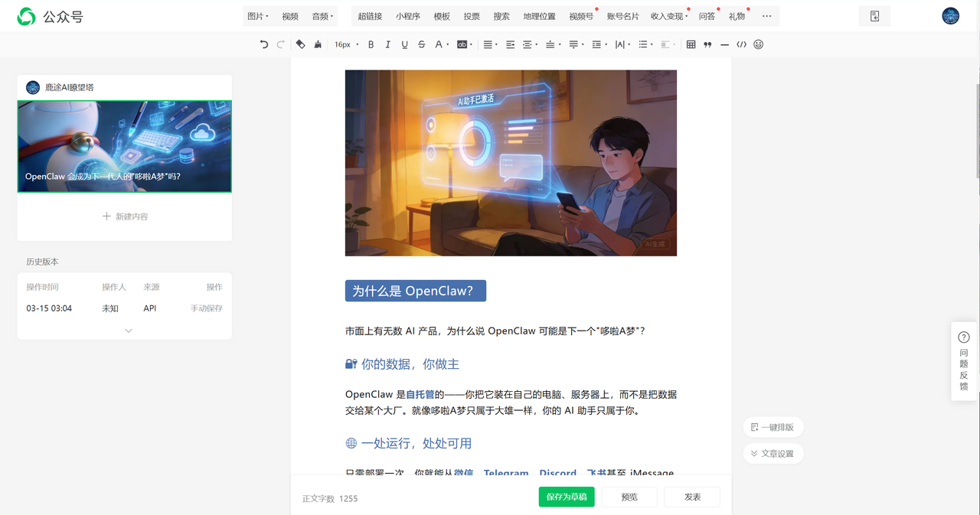Open the spacing after paragraph dropdown
Image resolution: width=980 pixels, height=515 pixels.
tap(575, 44)
